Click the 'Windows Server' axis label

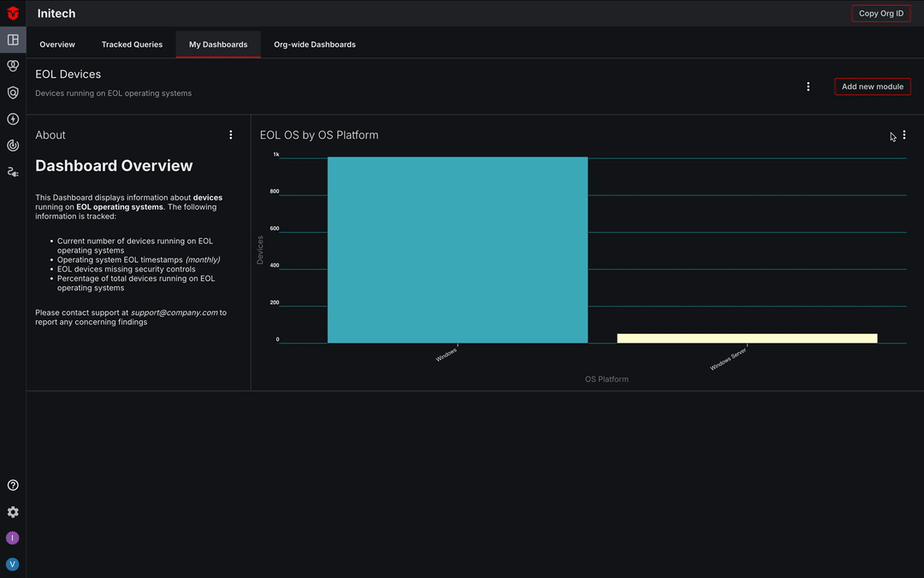pos(728,359)
